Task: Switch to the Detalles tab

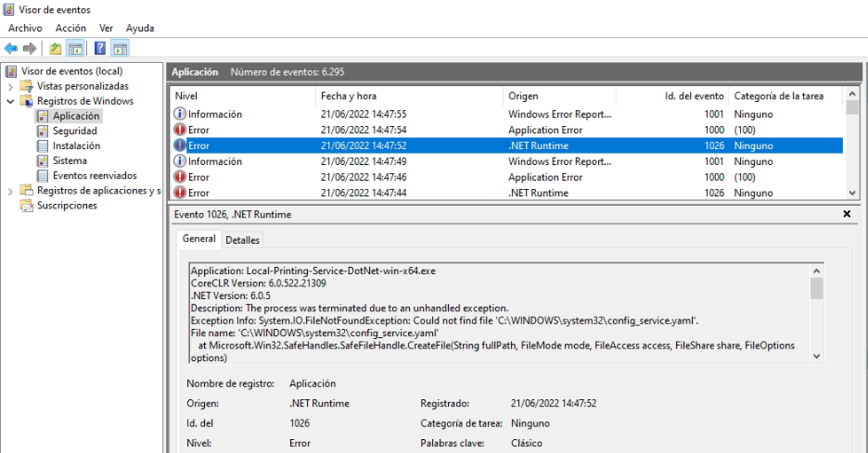Action: pos(243,240)
